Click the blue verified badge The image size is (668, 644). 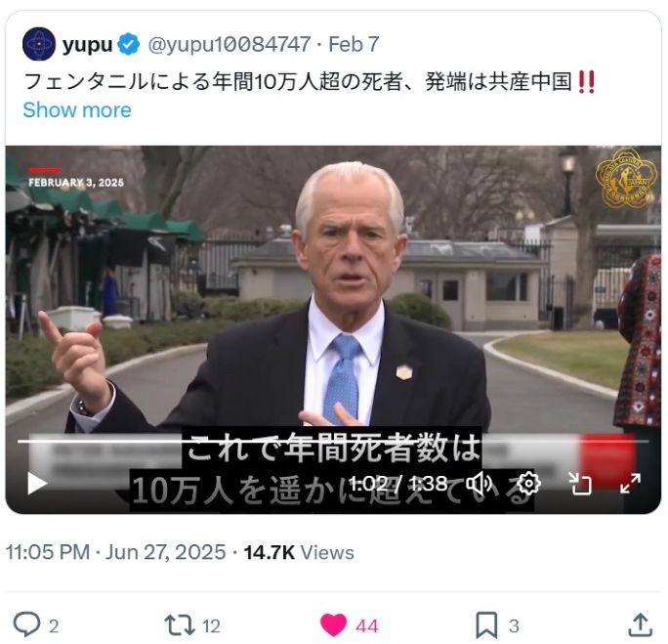pyautogui.click(x=128, y=44)
